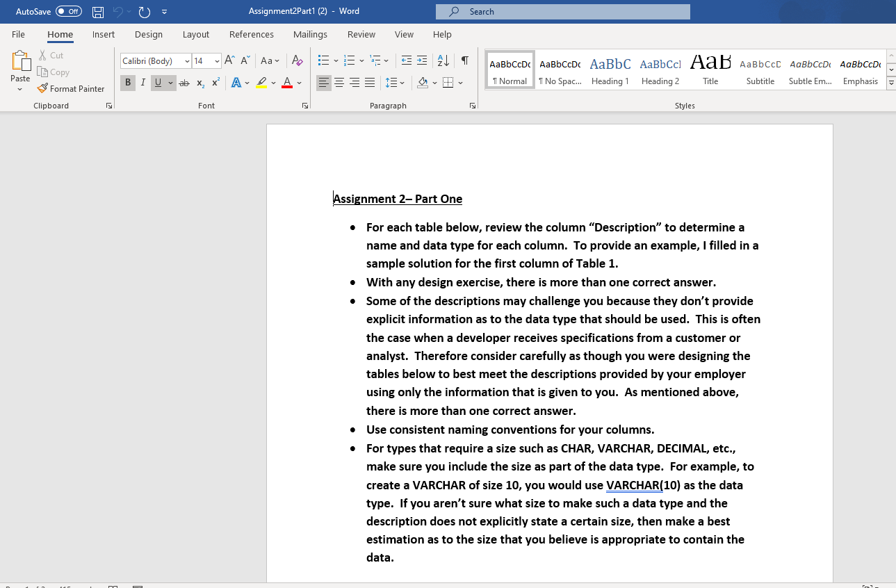This screenshot has height=588, width=896.
Task: Open Paragraph dialog launcher
Action: pos(473,106)
